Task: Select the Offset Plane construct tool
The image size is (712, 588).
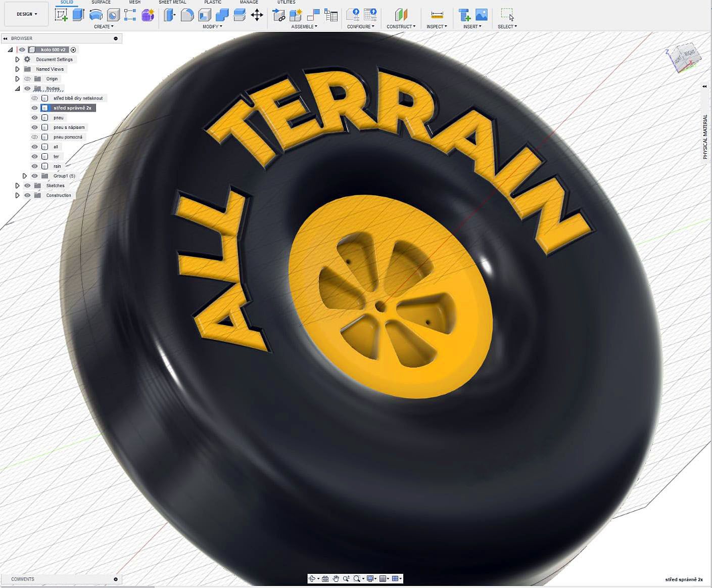Action: [x=401, y=15]
